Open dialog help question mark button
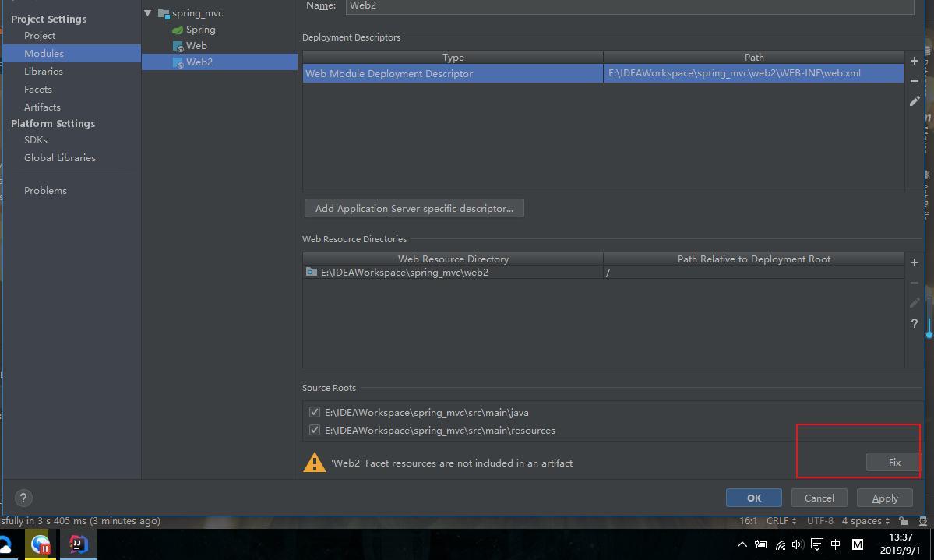The width and height of the screenshot is (934, 560). [x=23, y=498]
